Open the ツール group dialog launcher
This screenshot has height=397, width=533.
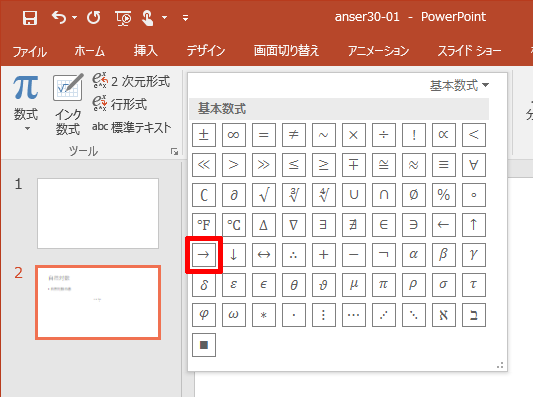174,152
